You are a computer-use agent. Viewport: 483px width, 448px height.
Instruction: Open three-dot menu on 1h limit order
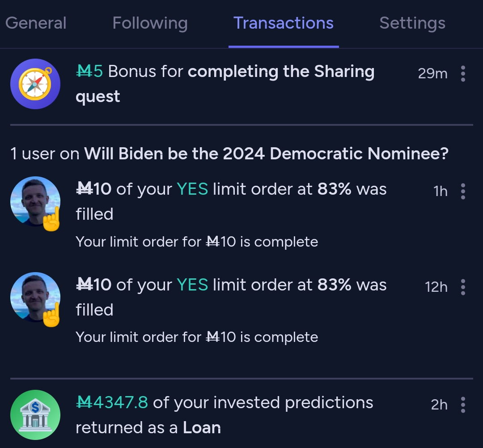click(x=463, y=192)
